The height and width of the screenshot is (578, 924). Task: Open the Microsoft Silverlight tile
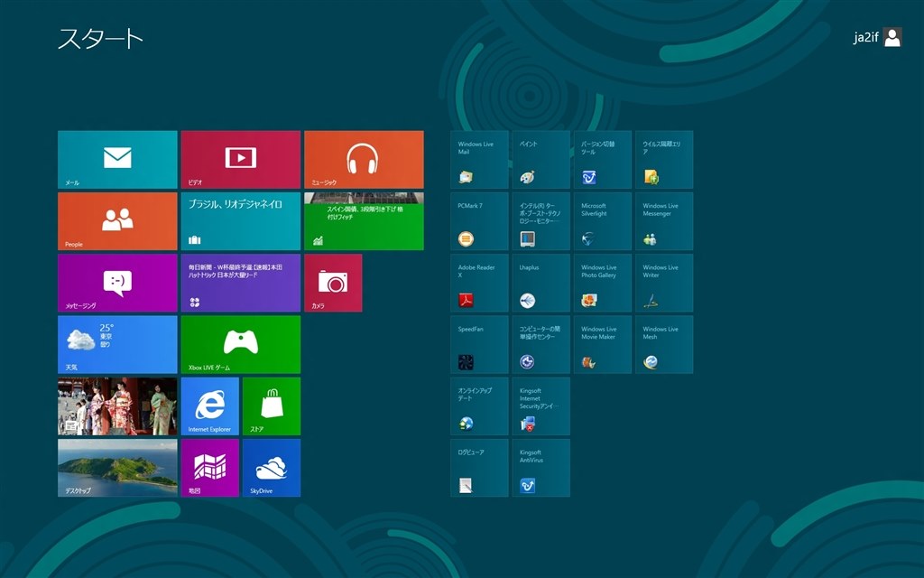tap(603, 221)
